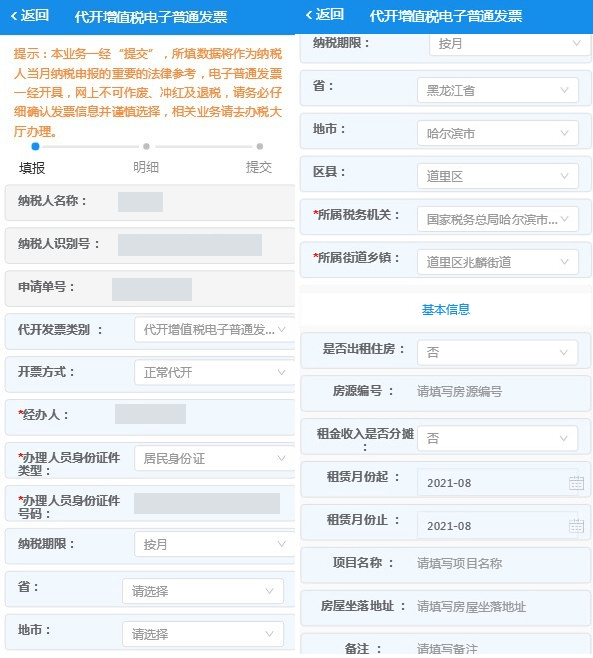Open the 居民身份证 ID type dropdown
Viewport: 593px width, 658px height.
[x=214, y=458]
